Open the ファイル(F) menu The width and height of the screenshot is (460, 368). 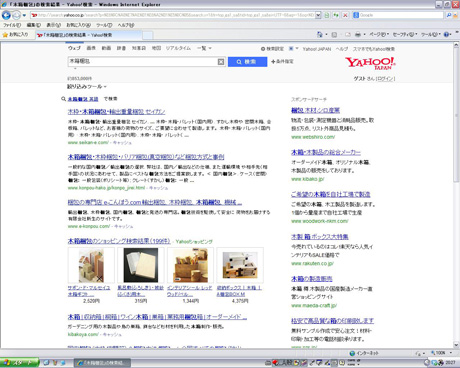tap(12, 25)
